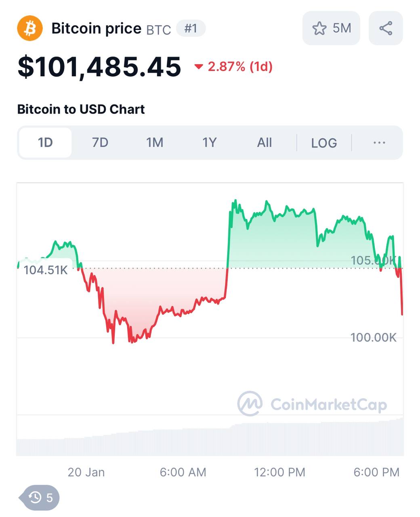Image resolution: width=420 pixels, height=517 pixels.
Task: Click the 104.51K opening price label
Action: coord(46,270)
